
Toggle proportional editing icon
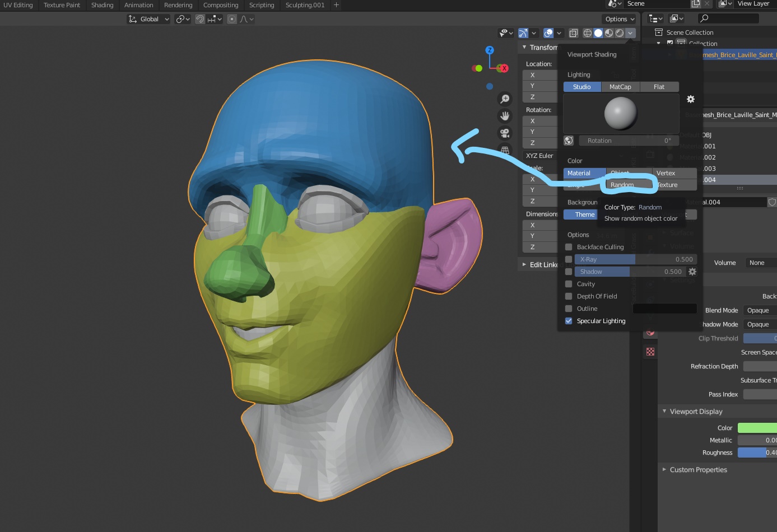[x=232, y=19]
